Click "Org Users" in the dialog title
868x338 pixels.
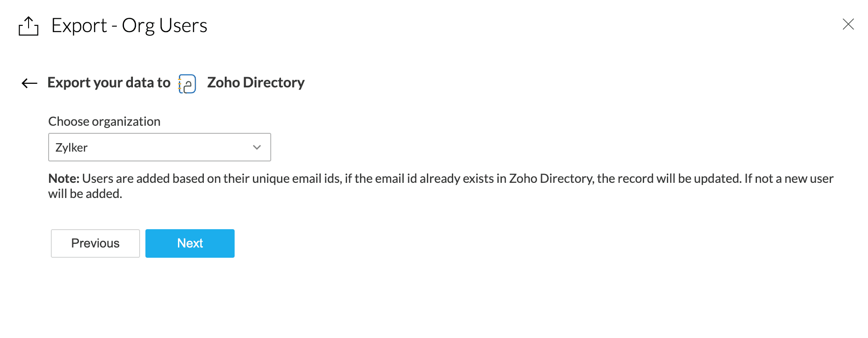click(164, 25)
